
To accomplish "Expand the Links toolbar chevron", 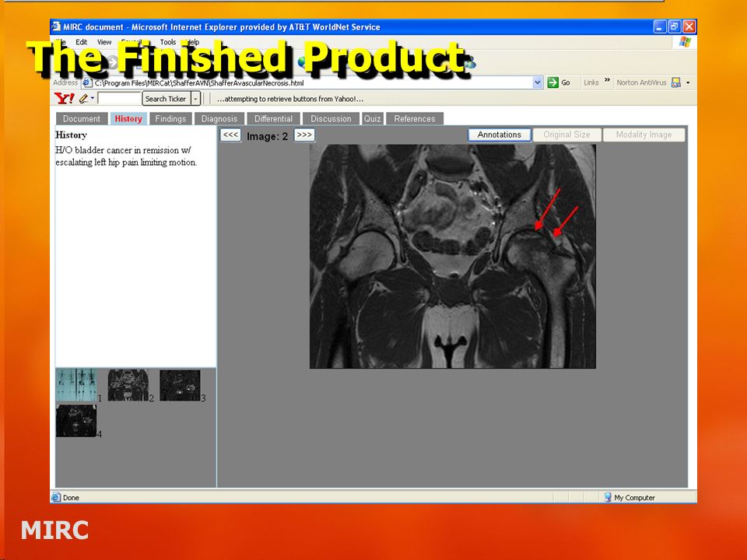I will point(607,80).
